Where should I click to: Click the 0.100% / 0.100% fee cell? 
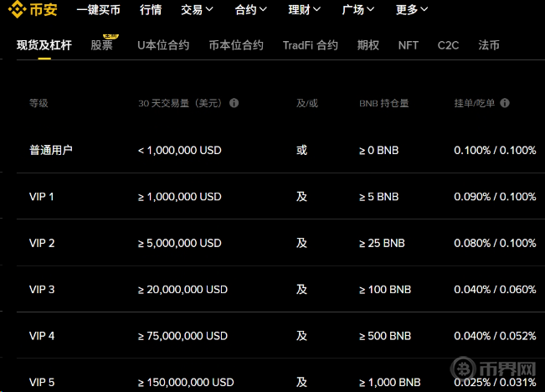(x=495, y=150)
